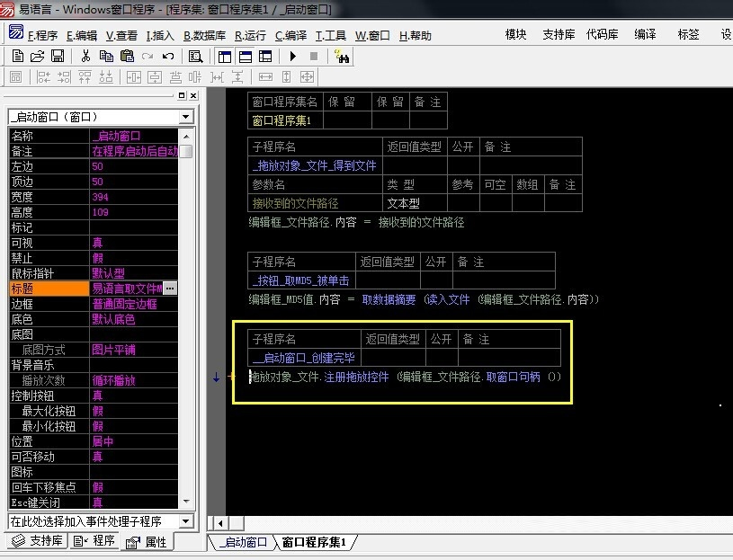Switch to the _启动窗口 editor tab
This screenshot has height=560, width=733.
[244, 542]
